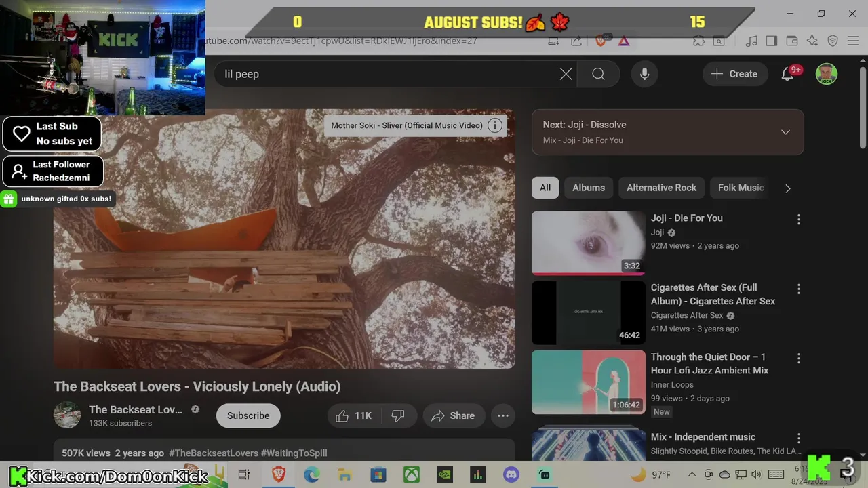Image resolution: width=868 pixels, height=488 pixels.
Task: Open Microsoft Store from taskbar
Action: point(378,474)
